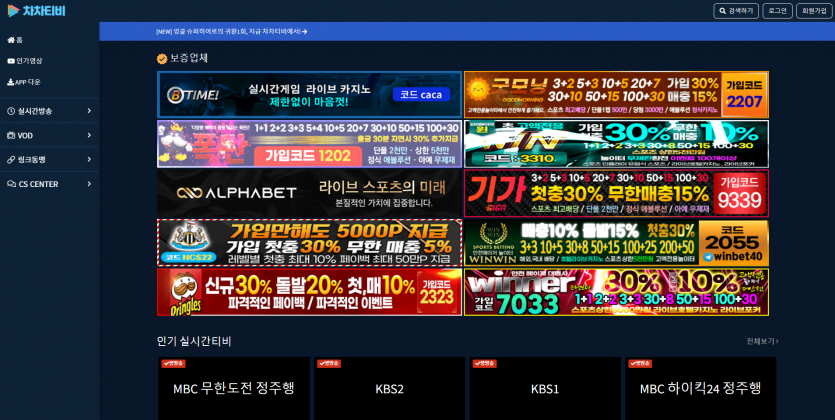Image resolution: width=835 pixels, height=420 pixels.
Task: Open the 기가 banner with 가입코드 9339
Action: click(x=616, y=193)
